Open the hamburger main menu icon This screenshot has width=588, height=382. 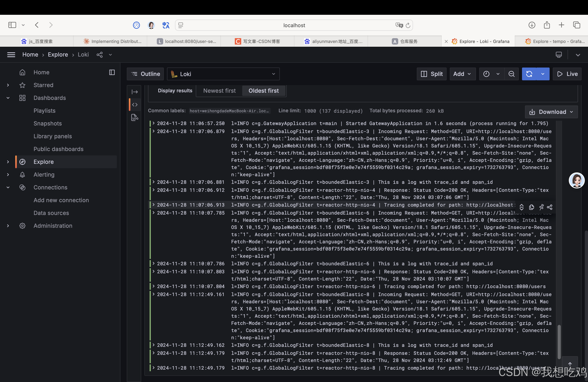pos(11,55)
